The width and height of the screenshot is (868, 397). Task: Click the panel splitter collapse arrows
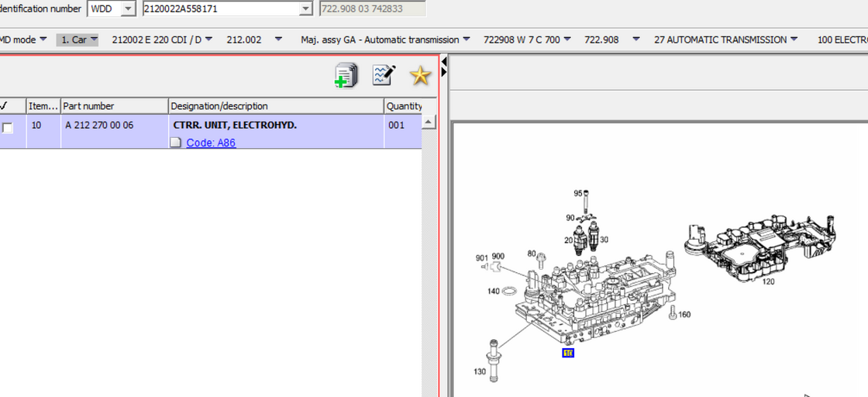click(x=443, y=67)
